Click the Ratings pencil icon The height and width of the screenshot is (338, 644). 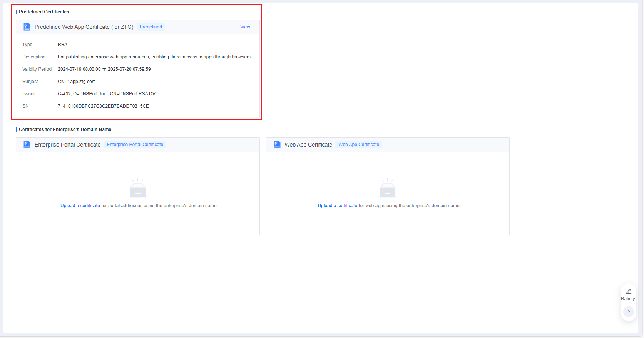[629, 291]
